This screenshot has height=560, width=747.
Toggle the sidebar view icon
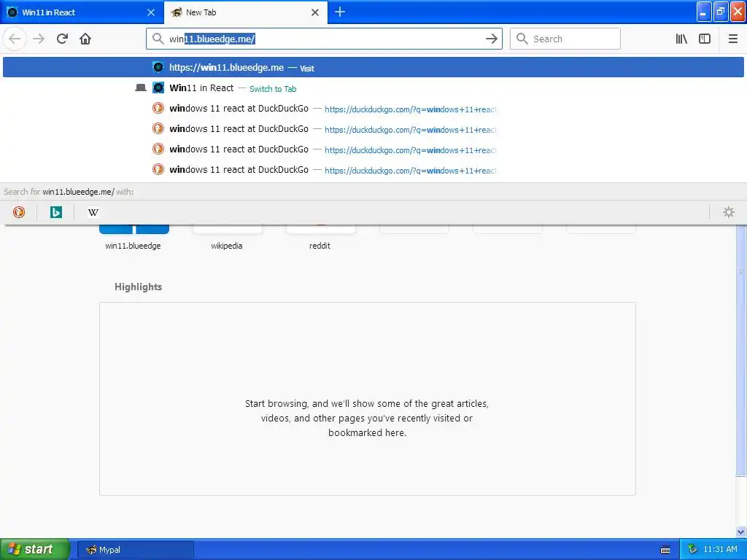pyautogui.click(x=705, y=39)
